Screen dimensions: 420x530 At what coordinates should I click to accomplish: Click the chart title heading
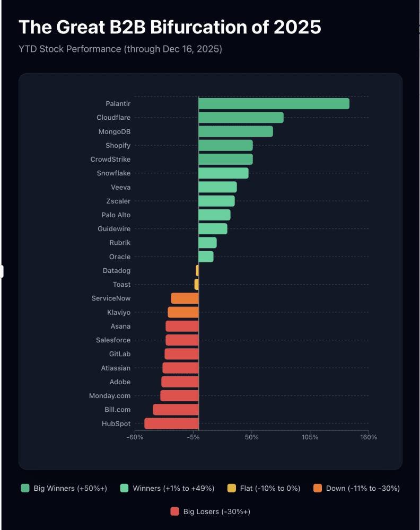click(x=170, y=26)
